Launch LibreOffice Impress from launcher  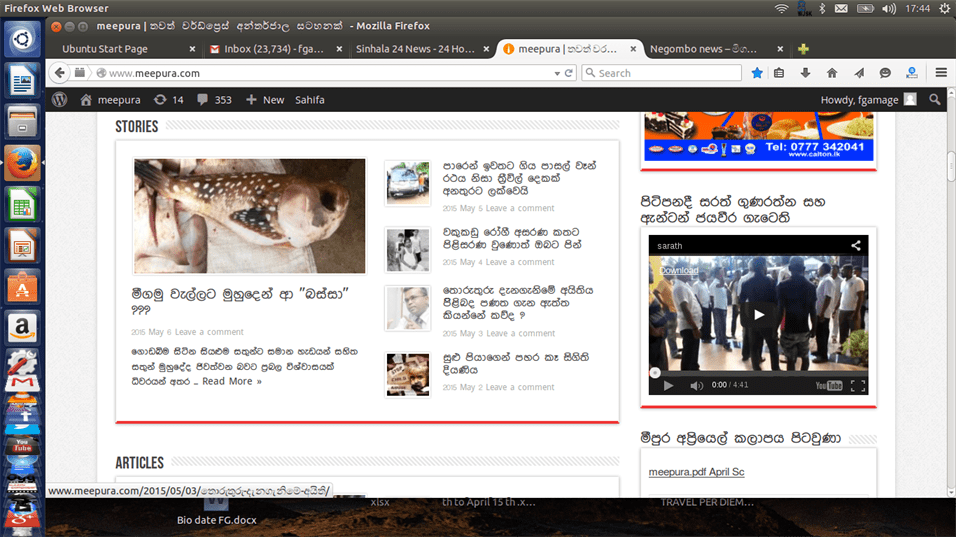click(x=23, y=245)
